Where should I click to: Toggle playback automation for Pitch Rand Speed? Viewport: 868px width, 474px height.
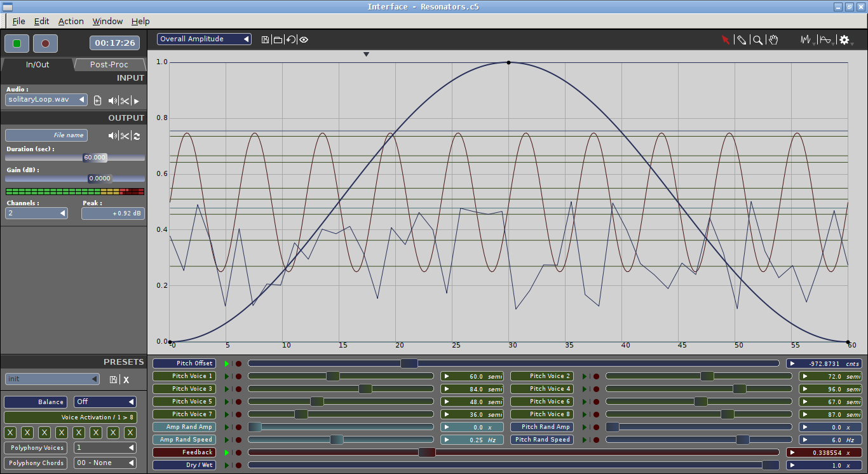click(585, 440)
